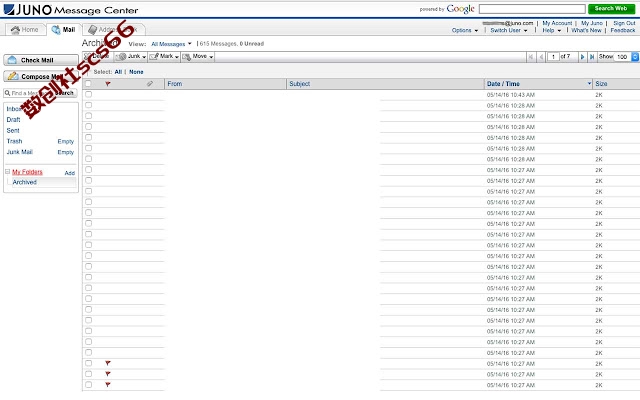Click the Move toolbar icon

[x=187, y=56]
